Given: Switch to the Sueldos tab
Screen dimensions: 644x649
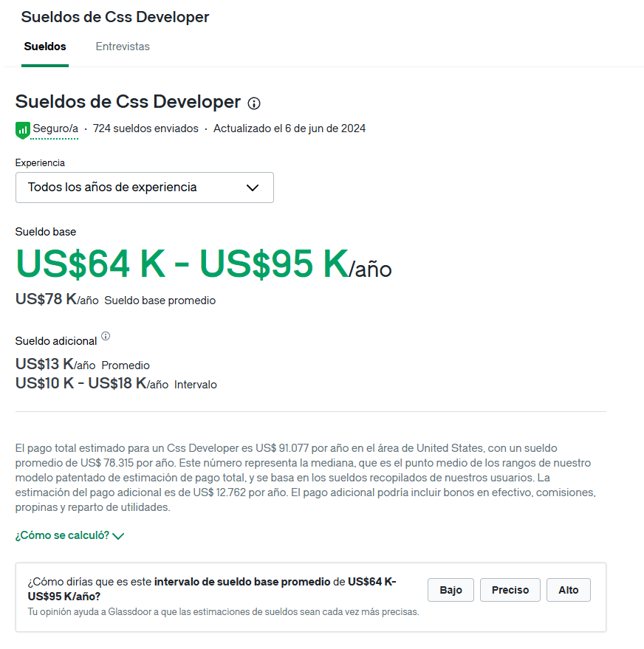Looking at the screenshot, I should tap(45, 47).
